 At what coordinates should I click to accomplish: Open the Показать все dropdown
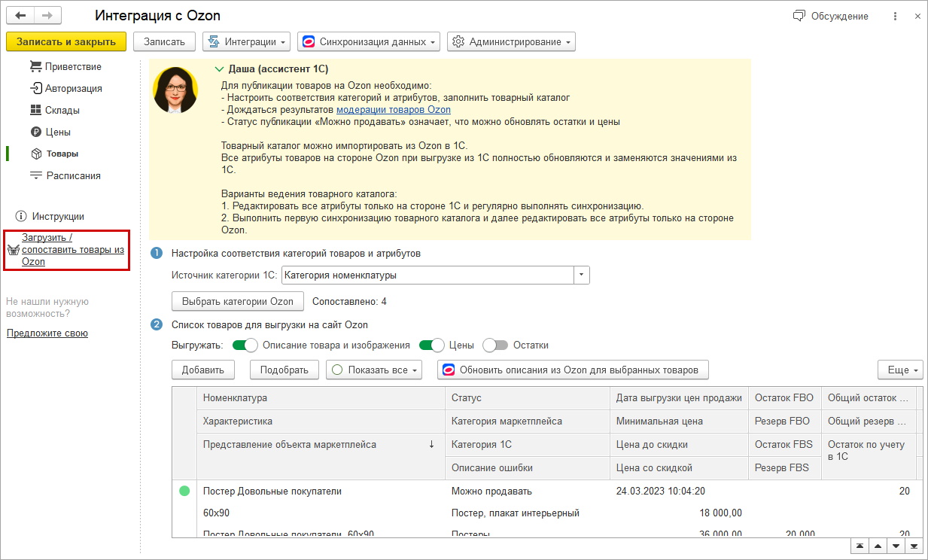coord(374,370)
